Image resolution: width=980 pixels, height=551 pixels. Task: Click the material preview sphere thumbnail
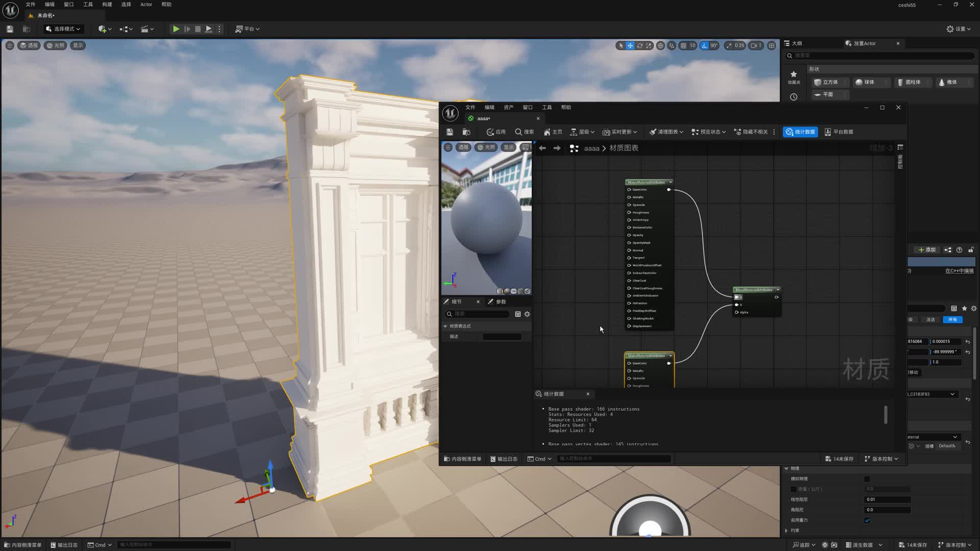click(x=486, y=218)
